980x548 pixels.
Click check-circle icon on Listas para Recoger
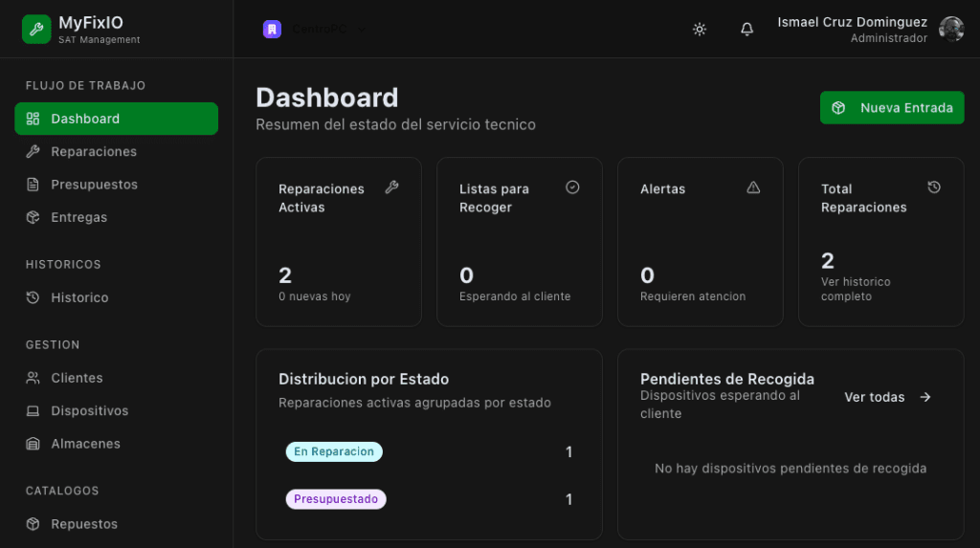[572, 187]
